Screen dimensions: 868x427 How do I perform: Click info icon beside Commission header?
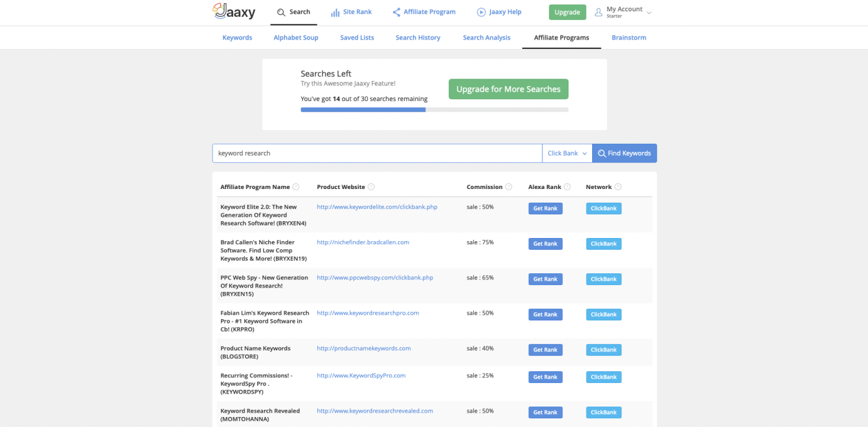tap(508, 187)
